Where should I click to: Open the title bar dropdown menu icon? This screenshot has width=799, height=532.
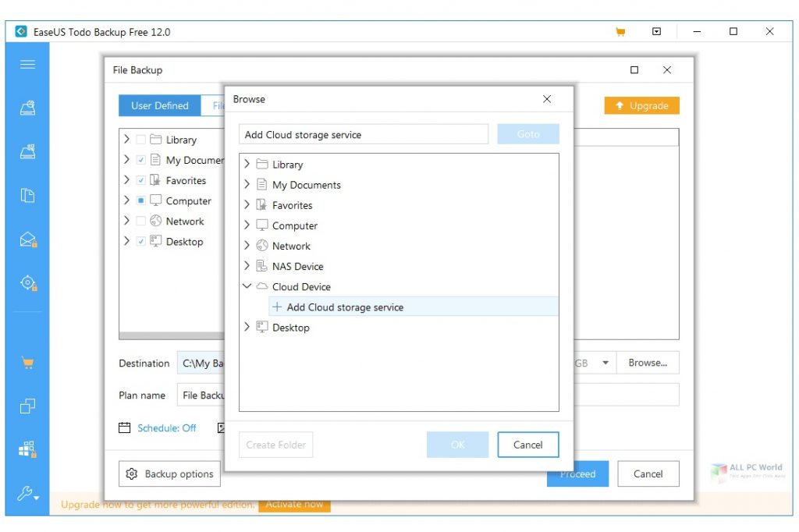656,32
